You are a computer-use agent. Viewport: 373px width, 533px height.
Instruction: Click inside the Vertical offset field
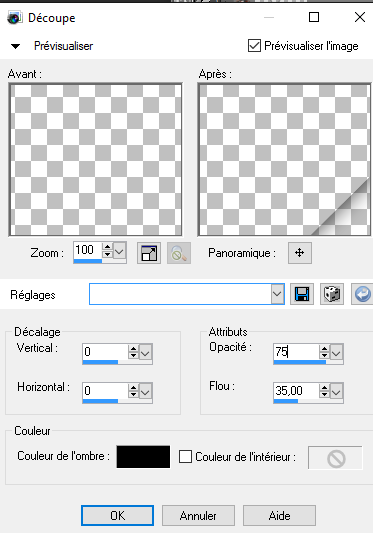[x=105, y=352]
